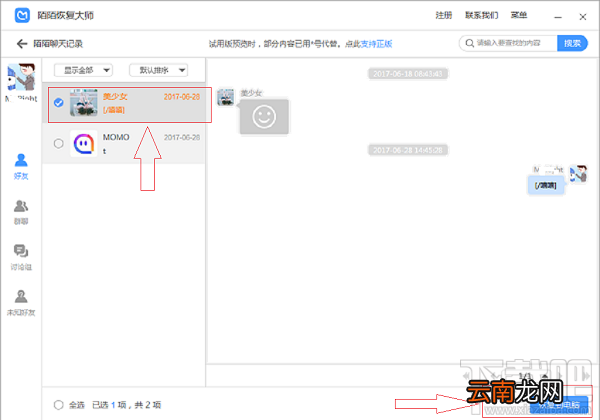The width and height of the screenshot is (600, 420).
Task: Minimize the recovery app window
Action: pyautogui.click(x=558, y=17)
